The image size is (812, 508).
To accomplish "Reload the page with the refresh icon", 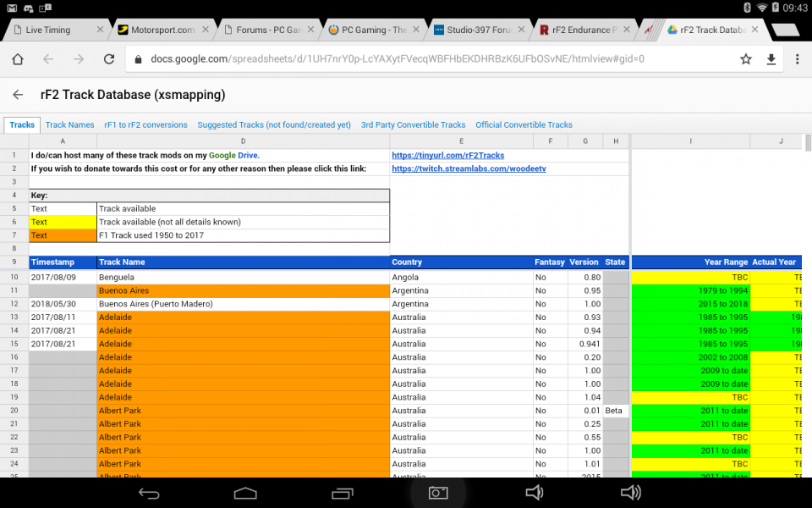I will (x=109, y=59).
